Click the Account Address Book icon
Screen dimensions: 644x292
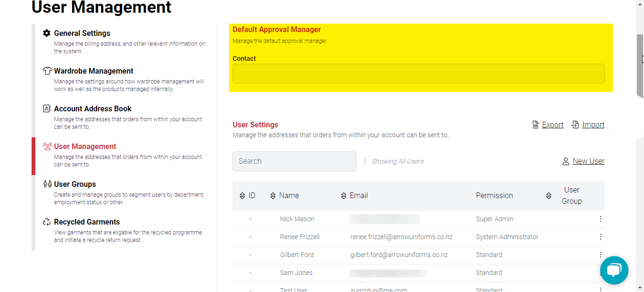coord(47,108)
